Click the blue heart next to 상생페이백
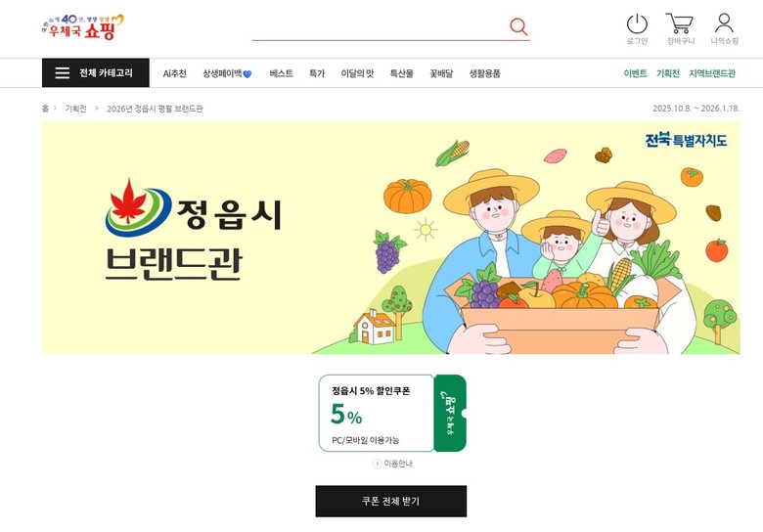The height and width of the screenshot is (532, 763). tap(247, 74)
